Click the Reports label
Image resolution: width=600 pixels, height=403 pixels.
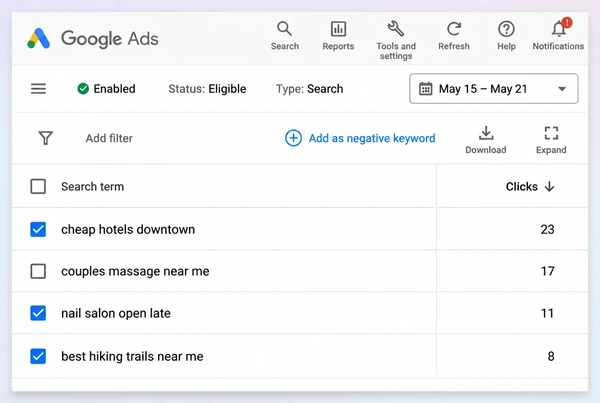(338, 46)
